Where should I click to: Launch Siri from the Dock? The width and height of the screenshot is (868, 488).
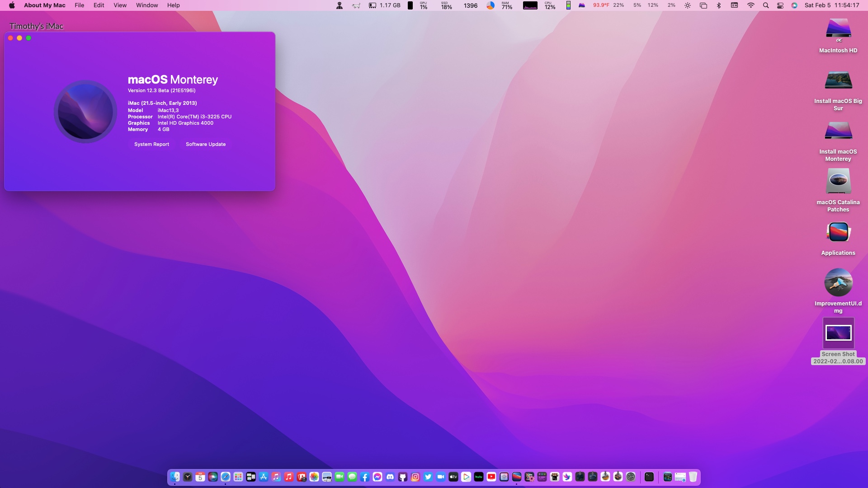(x=213, y=477)
